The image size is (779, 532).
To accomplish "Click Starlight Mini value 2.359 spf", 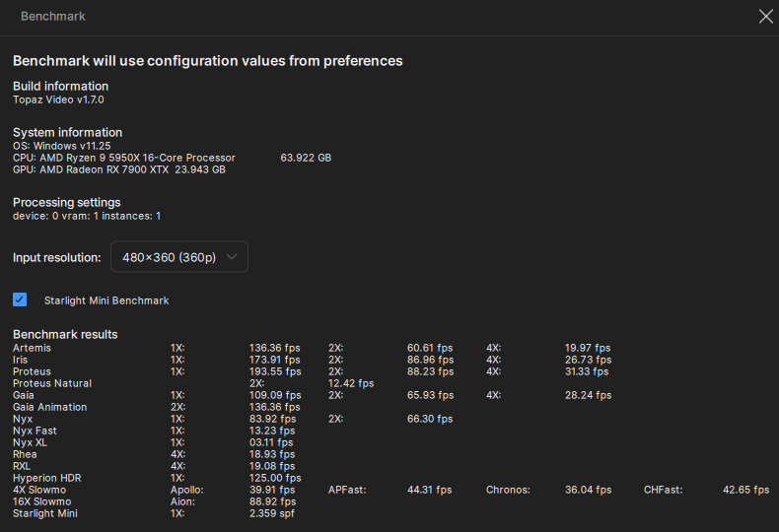I will pyautogui.click(x=272, y=514).
